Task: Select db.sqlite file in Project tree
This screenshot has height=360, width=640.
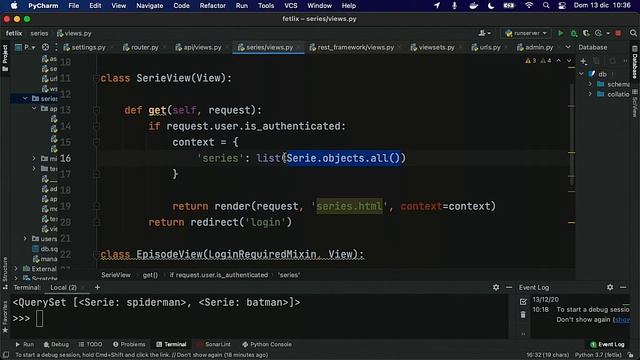Action: pyautogui.click(x=45, y=249)
